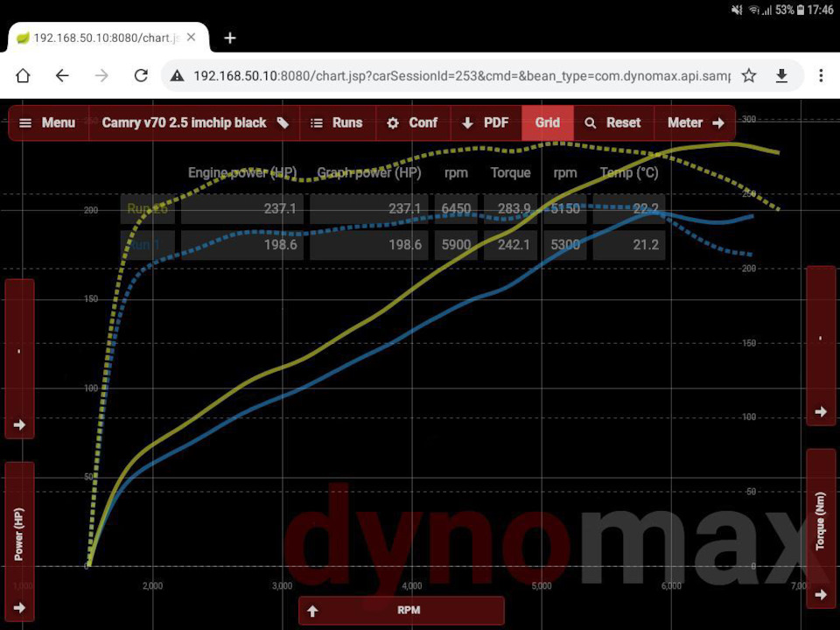Download the chart as PDF
The height and width of the screenshot is (630, 840).
pyautogui.click(x=486, y=122)
